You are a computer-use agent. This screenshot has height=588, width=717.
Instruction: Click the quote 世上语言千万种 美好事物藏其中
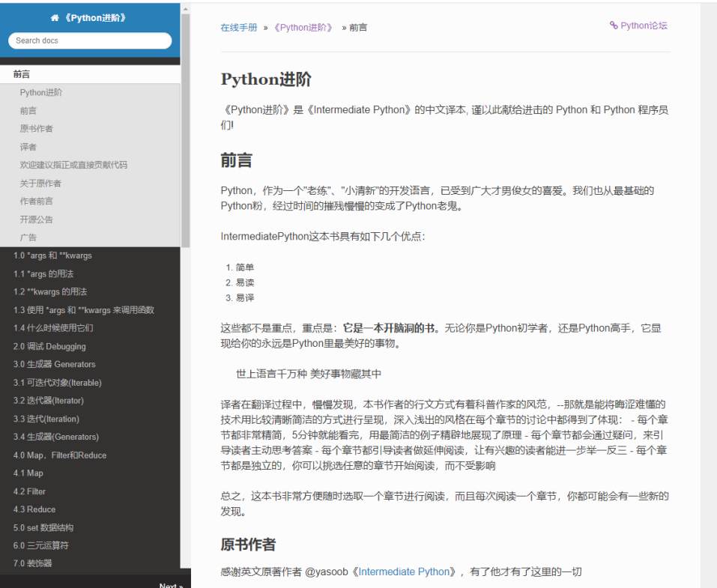tap(309, 374)
